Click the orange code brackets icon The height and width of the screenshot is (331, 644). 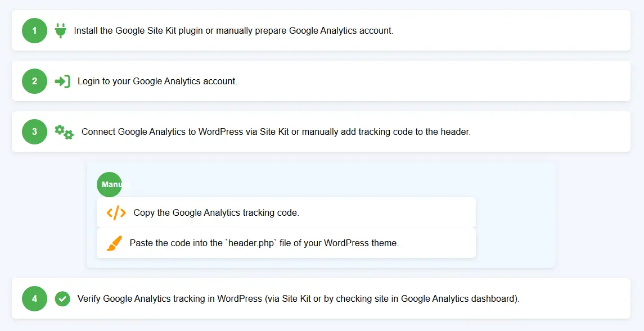[116, 213]
